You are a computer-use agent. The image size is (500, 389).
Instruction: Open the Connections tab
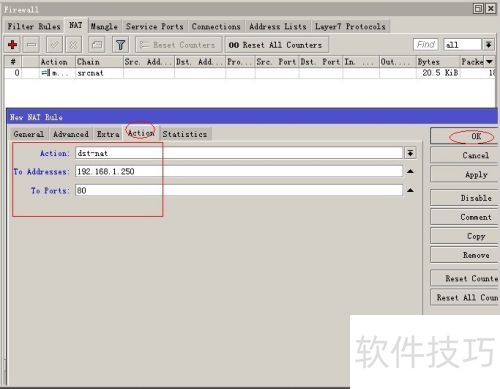pyautogui.click(x=216, y=26)
